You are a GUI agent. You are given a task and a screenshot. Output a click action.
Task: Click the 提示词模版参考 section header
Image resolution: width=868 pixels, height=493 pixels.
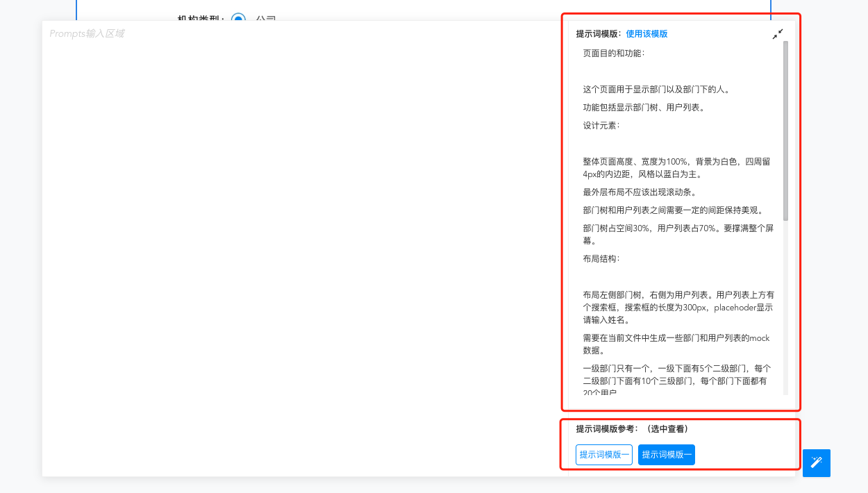(606, 428)
